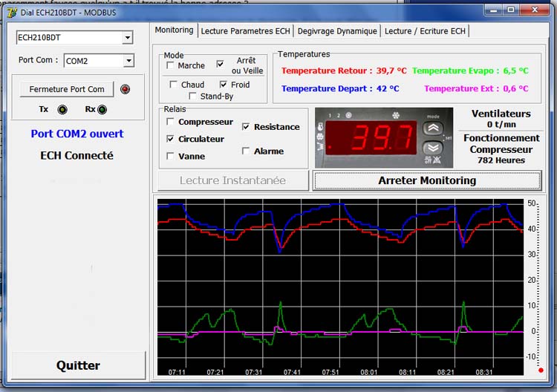Viewport: 557px width, 392px height.
Task: Click the Tx indicator LED
Action: click(62, 110)
